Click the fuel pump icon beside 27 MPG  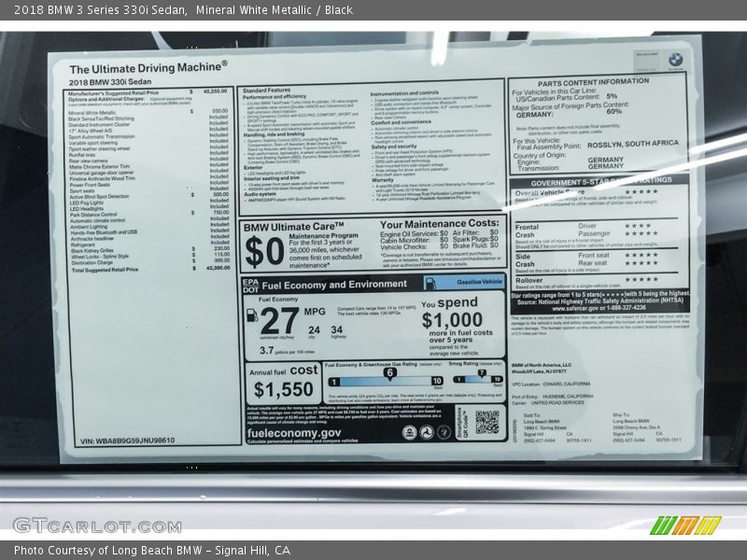point(251,315)
